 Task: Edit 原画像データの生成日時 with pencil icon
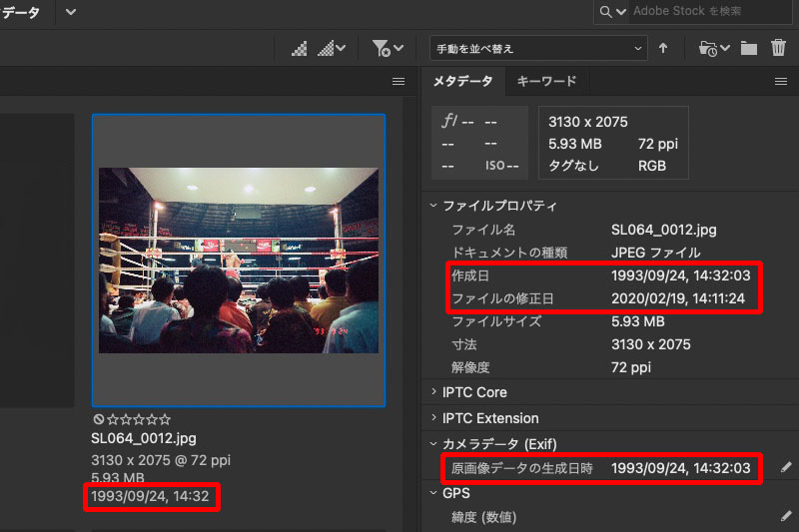[x=786, y=467]
